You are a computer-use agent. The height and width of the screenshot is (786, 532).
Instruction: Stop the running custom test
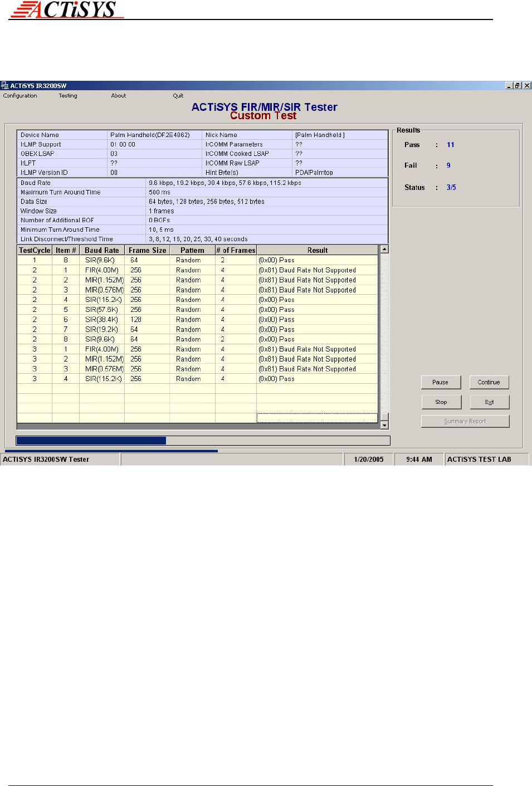point(441,402)
